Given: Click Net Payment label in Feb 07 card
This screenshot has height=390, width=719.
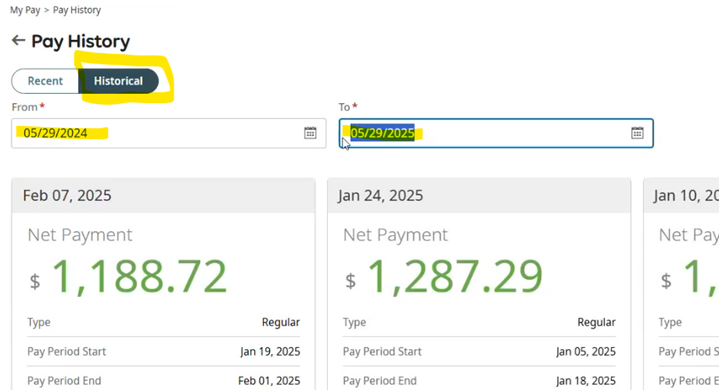Looking at the screenshot, I should tap(80, 235).
